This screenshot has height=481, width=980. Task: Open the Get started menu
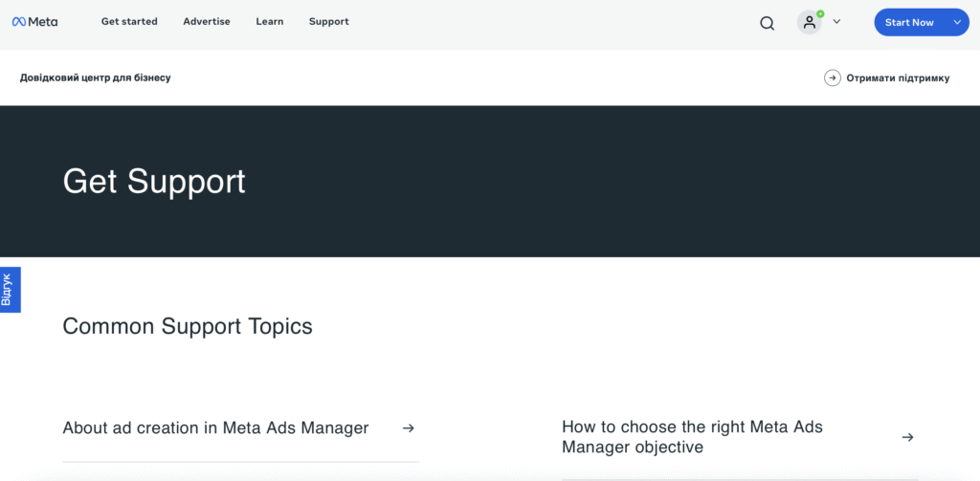click(x=129, y=21)
